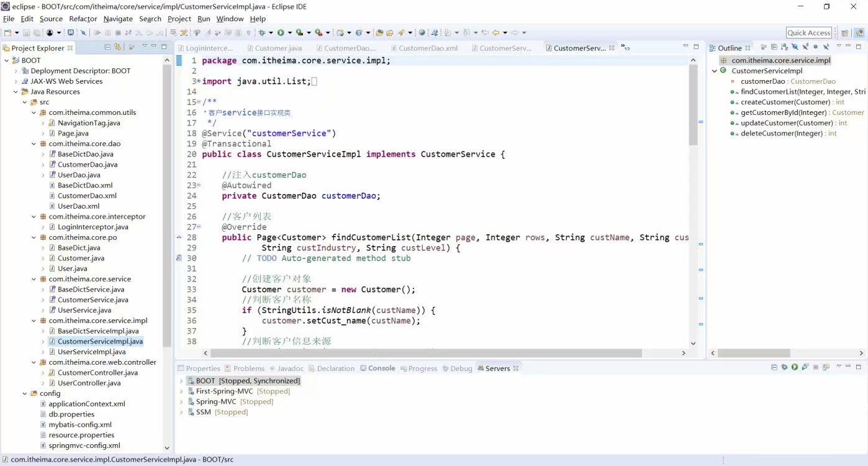
Task: Minimize the Servers panel
Action: (x=848, y=366)
